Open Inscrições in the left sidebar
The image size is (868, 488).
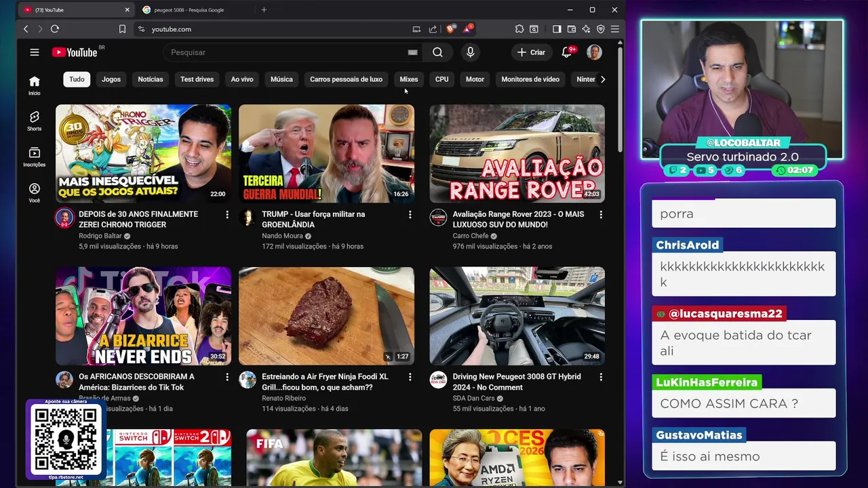35,157
